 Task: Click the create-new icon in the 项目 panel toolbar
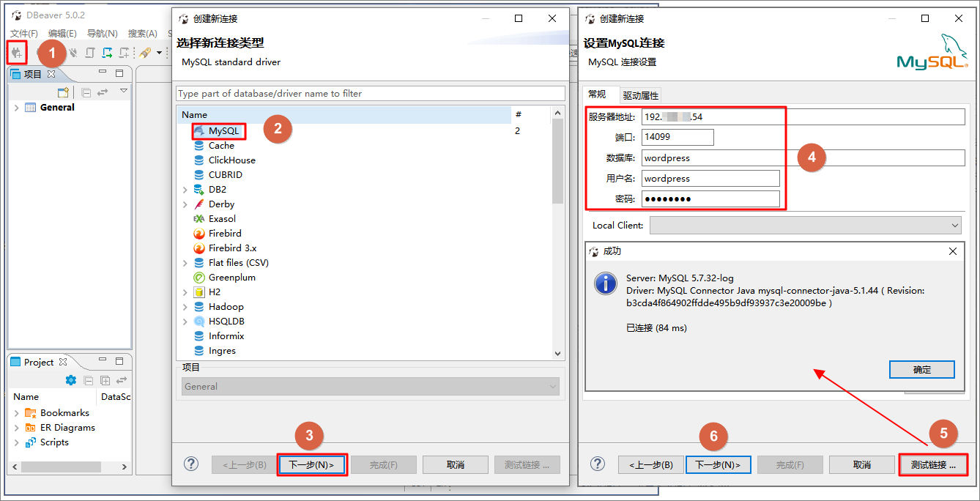coord(64,92)
